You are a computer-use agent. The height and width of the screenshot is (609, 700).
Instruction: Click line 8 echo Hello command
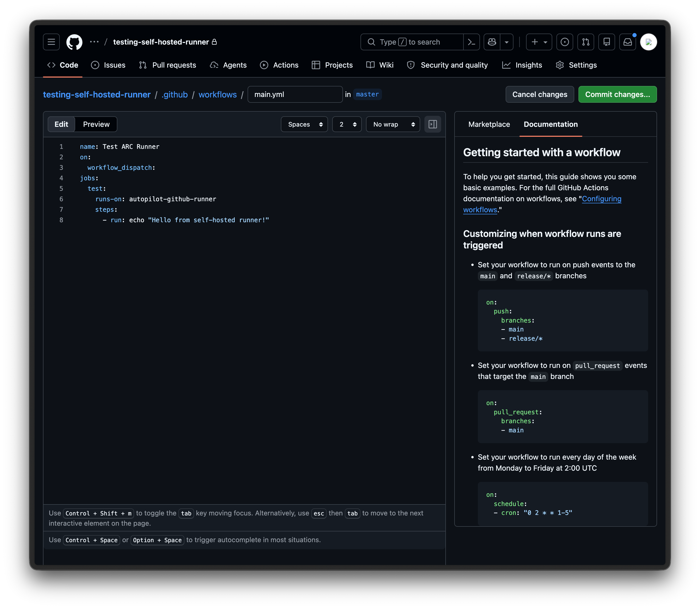click(x=186, y=220)
